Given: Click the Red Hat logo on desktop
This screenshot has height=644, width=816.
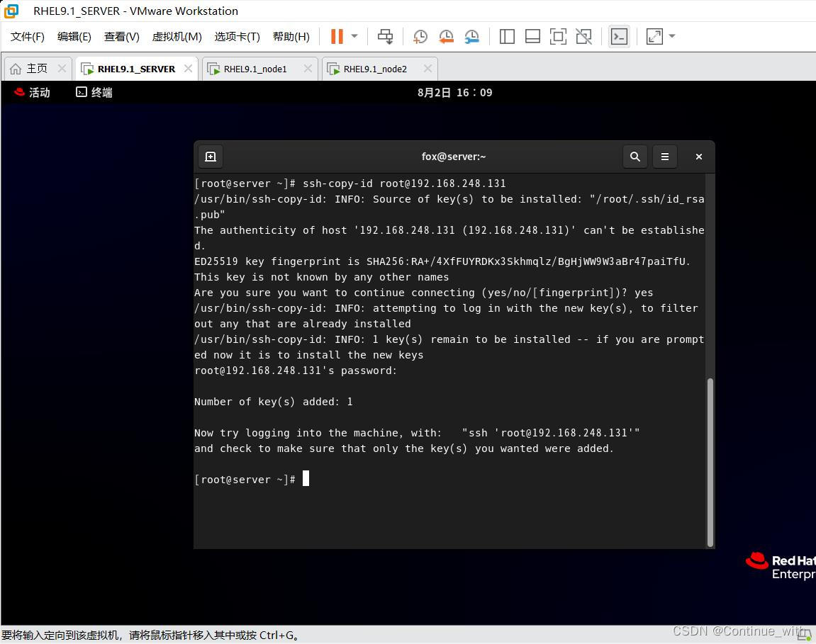Looking at the screenshot, I should (x=780, y=566).
